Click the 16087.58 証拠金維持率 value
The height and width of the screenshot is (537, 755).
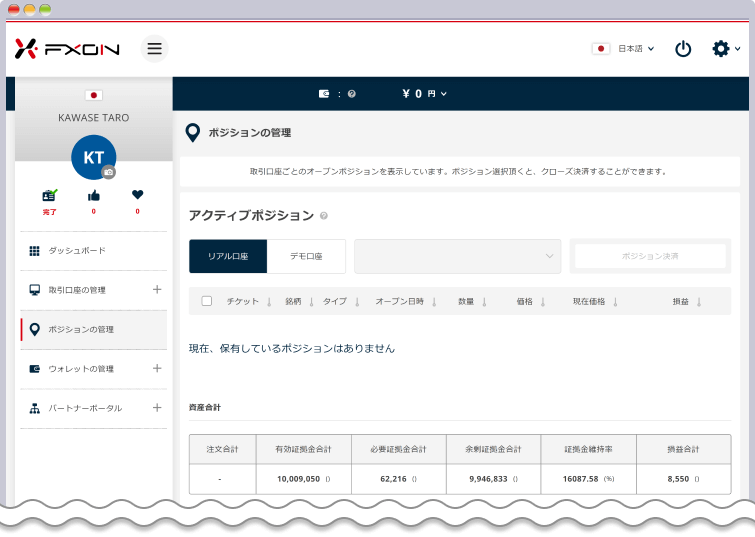[581, 479]
